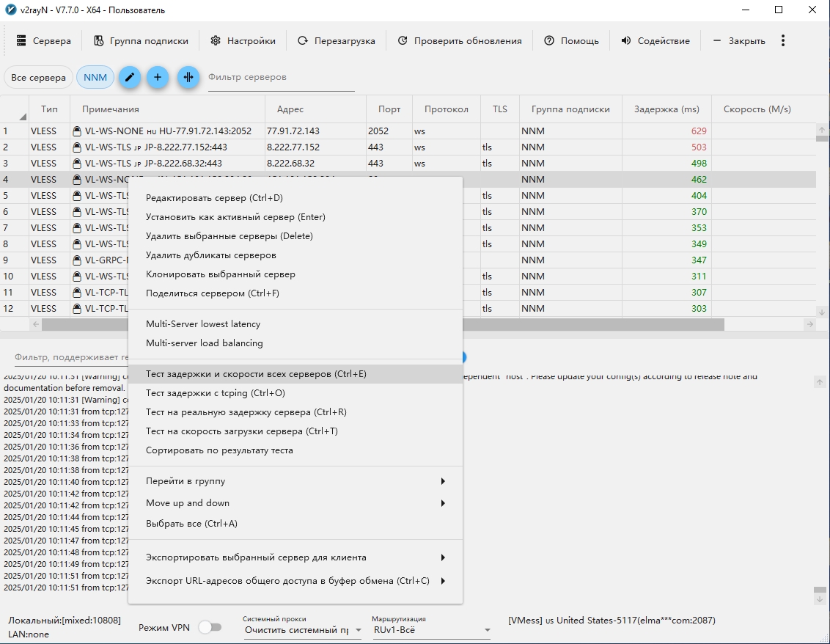Choose Клонировать выбранный сервер
830x644 pixels.
click(x=295, y=274)
